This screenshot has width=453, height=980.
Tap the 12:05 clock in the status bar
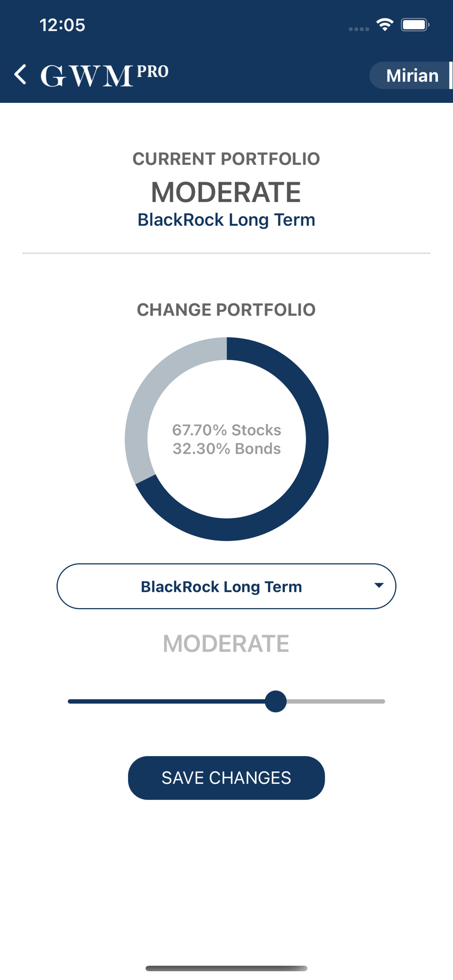click(62, 25)
